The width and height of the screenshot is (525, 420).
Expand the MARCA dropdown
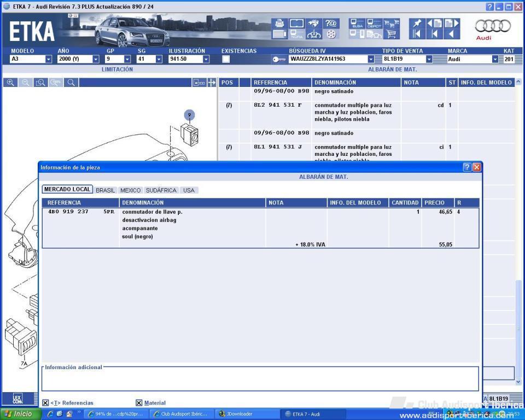click(495, 59)
